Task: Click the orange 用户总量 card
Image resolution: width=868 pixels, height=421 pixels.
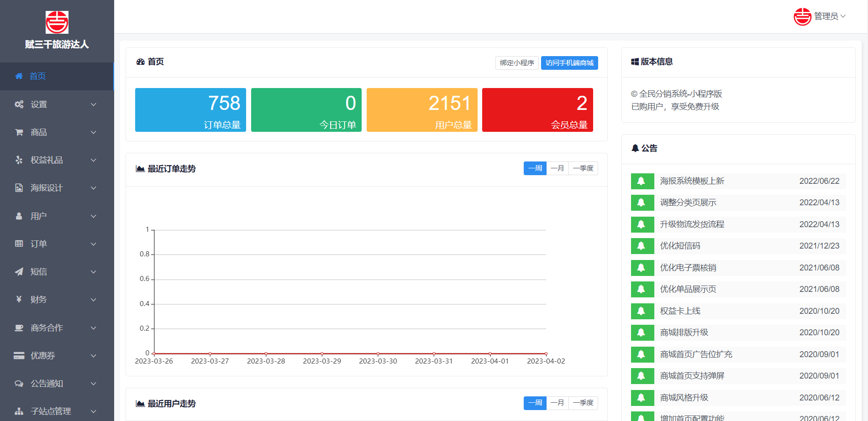Action: pyautogui.click(x=422, y=110)
